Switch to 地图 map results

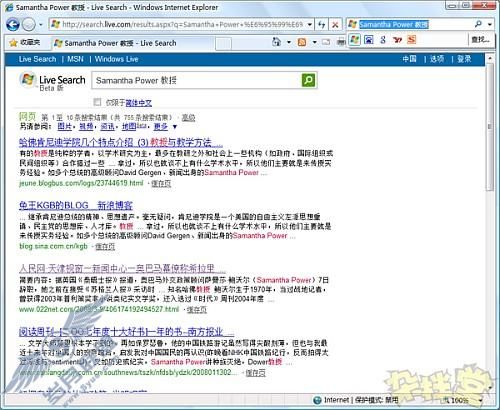click(129, 126)
